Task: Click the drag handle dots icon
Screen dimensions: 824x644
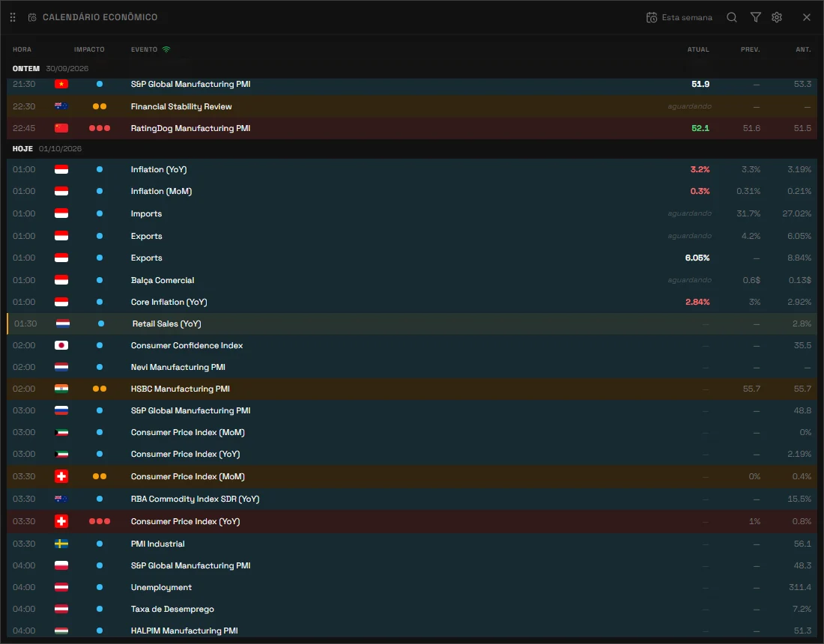Action: pos(13,17)
